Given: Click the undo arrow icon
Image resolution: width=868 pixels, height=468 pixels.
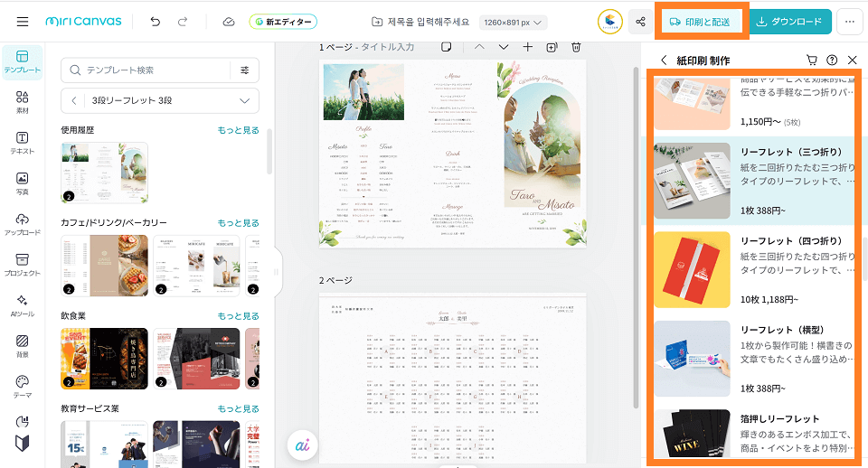Looking at the screenshot, I should [156, 22].
